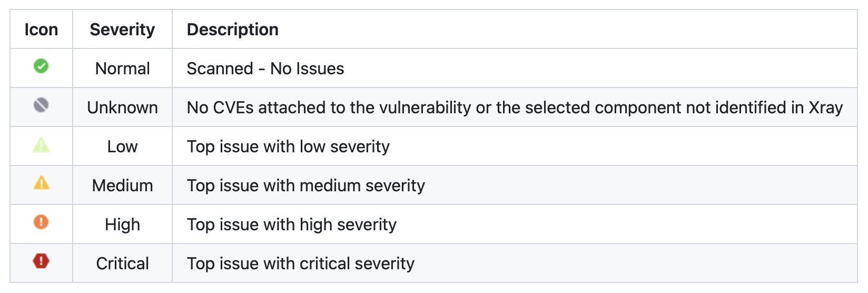
Task: Click the orange High severity exclamation icon
Action: (x=41, y=222)
